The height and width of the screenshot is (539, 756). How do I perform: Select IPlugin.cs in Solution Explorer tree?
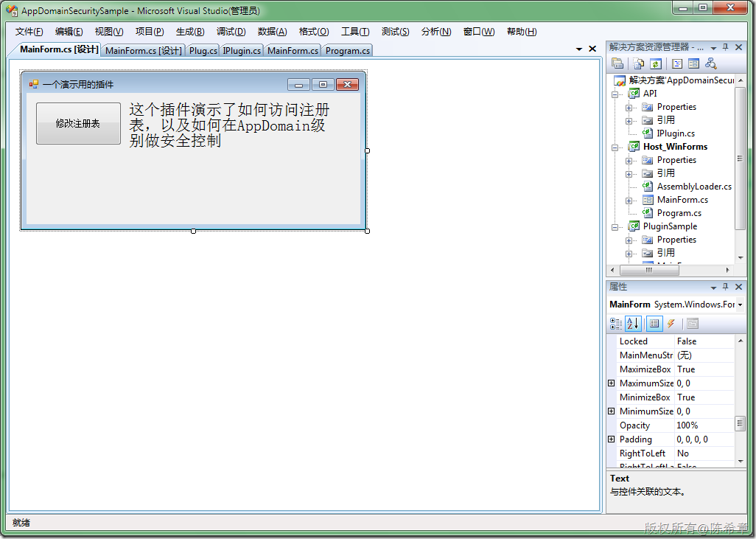coord(676,133)
